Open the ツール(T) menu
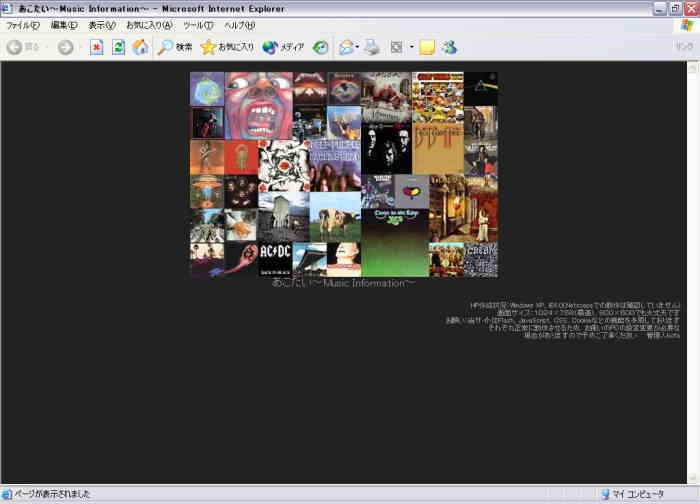The image size is (700, 504). (x=198, y=25)
